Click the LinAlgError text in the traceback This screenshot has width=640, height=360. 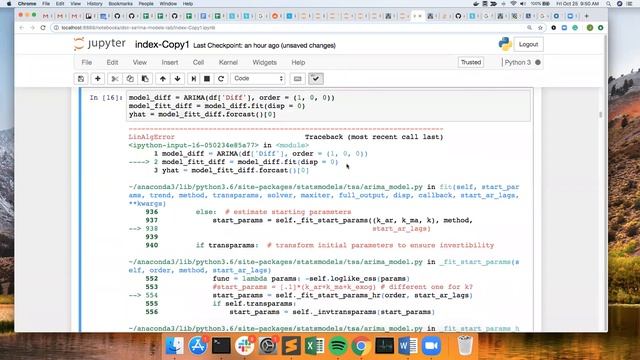(151, 137)
